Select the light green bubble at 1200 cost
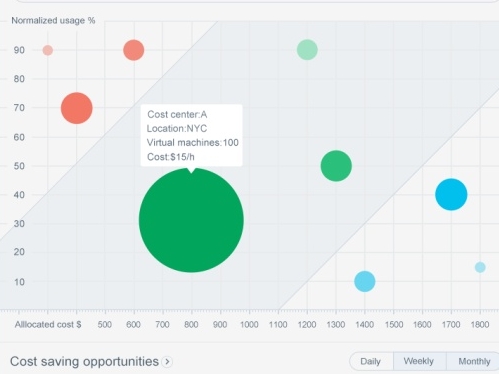This screenshot has height=374, width=499. click(307, 50)
